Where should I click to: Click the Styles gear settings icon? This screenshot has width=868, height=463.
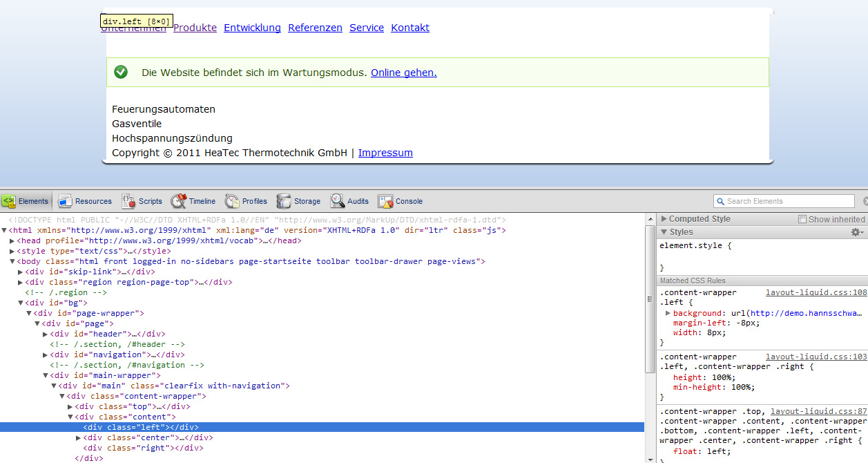point(857,232)
